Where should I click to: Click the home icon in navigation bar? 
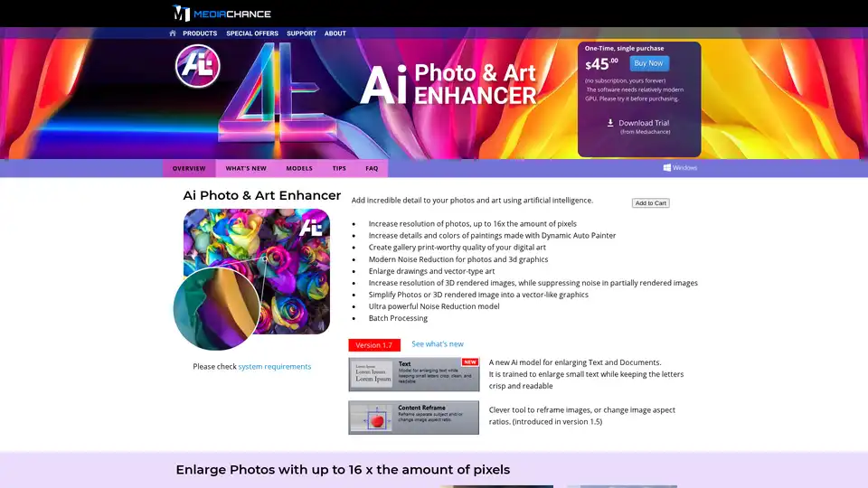pos(173,33)
